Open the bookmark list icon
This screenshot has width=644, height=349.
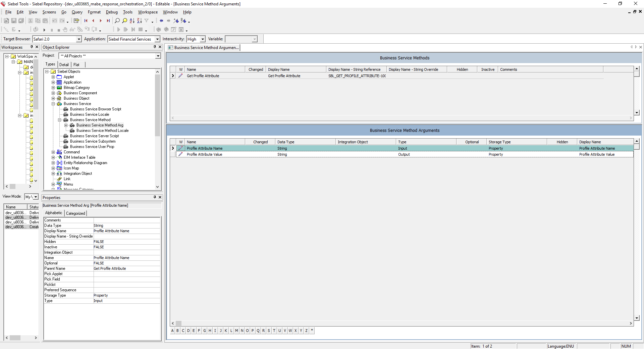pos(183,21)
